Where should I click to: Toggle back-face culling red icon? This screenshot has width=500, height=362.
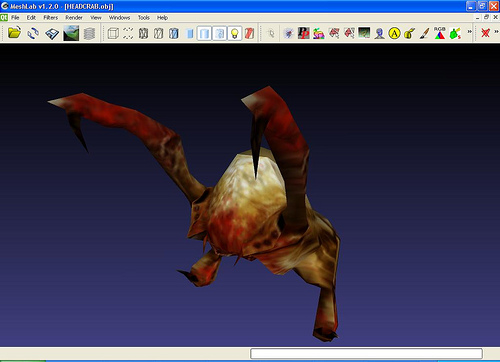click(x=249, y=33)
